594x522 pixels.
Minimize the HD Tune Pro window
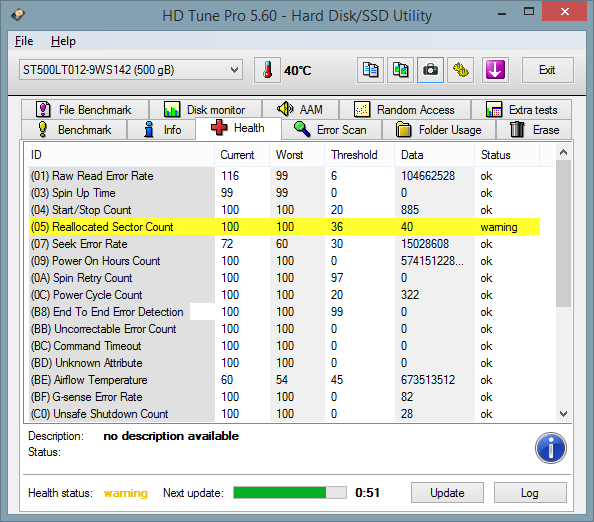pyautogui.click(x=502, y=13)
